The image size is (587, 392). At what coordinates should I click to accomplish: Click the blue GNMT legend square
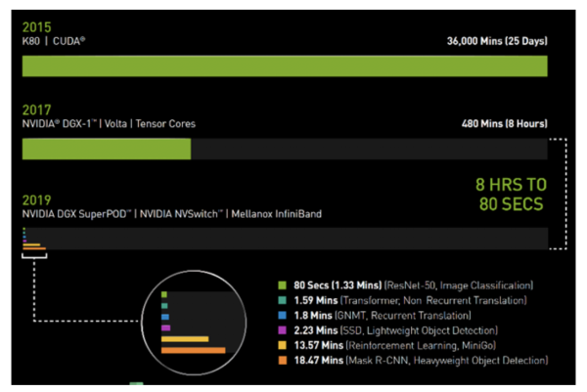[x=283, y=316]
